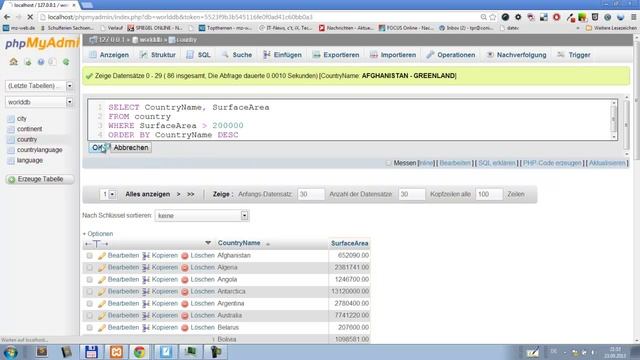640x360 pixels.
Task: Click the city table icon
Action: click(x=11, y=119)
